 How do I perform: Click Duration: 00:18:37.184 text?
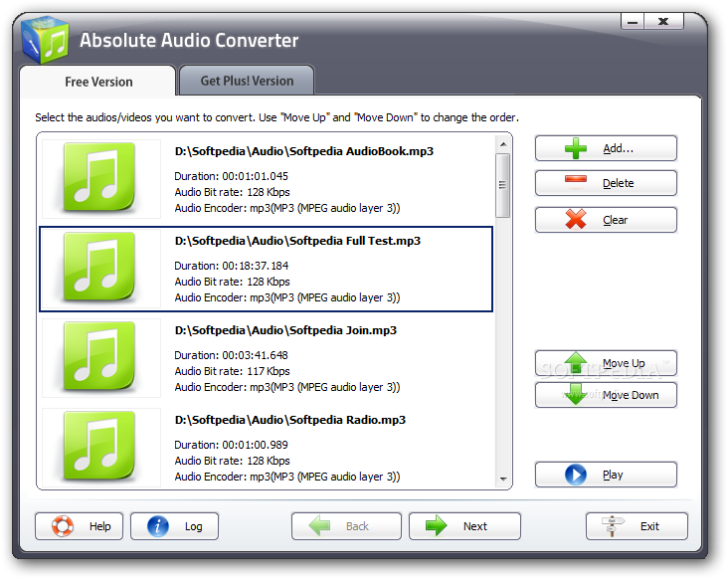[231, 266]
